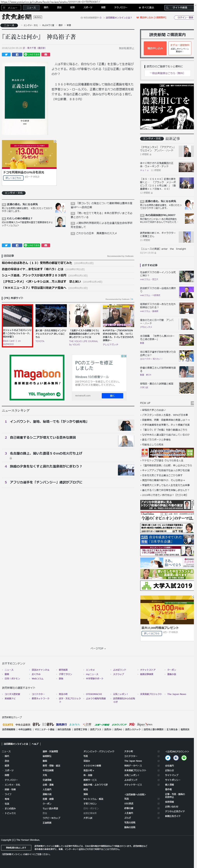Image resolution: width=197 pixels, height=868 pixels.
Task: Share on Facebook under the article date
Action: pos(17,54)
